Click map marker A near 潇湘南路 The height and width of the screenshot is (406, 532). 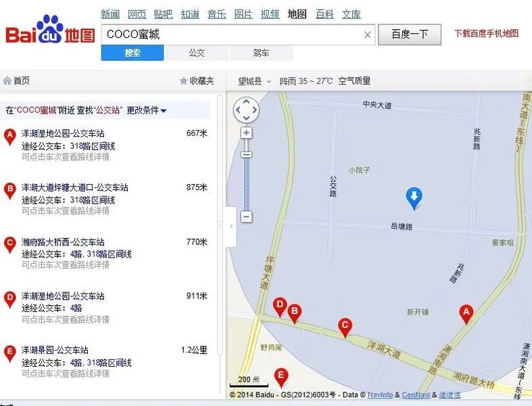pos(466,315)
